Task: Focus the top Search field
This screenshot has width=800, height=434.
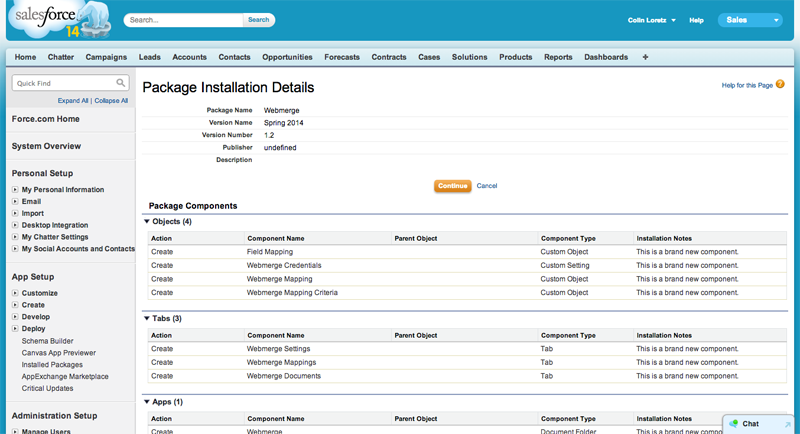Action: (184, 20)
